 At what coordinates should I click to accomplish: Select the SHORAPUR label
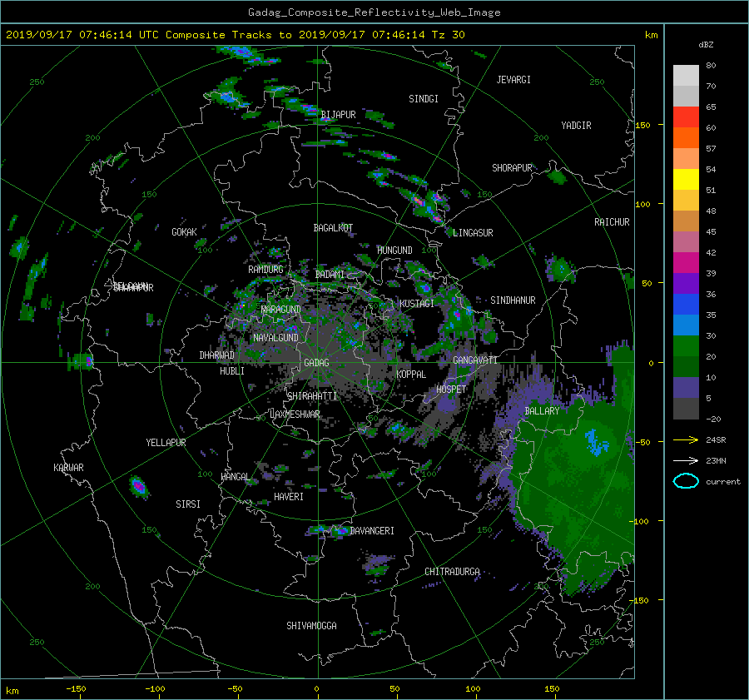pyautogui.click(x=512, y=168)
